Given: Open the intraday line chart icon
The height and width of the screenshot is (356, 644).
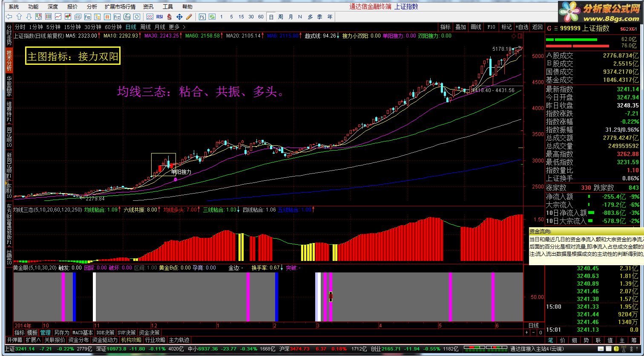Looking at the screenshot, I should [58, 17].
